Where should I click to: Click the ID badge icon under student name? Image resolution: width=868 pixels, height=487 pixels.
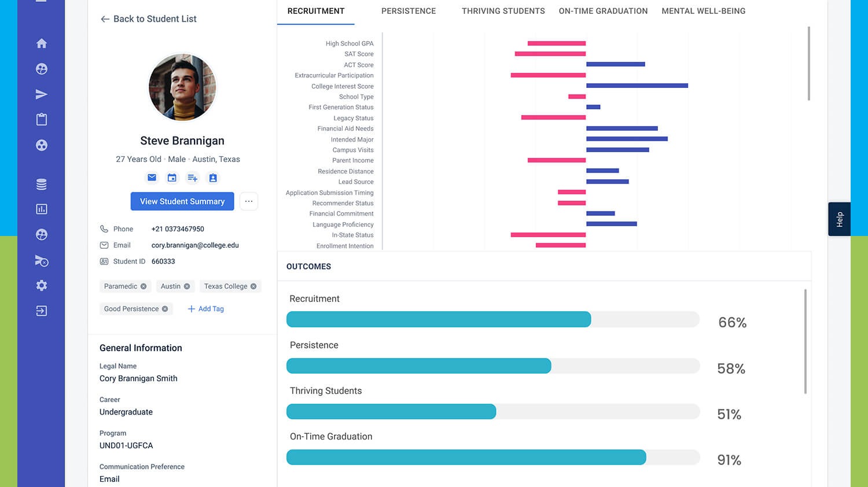point(213,178)
